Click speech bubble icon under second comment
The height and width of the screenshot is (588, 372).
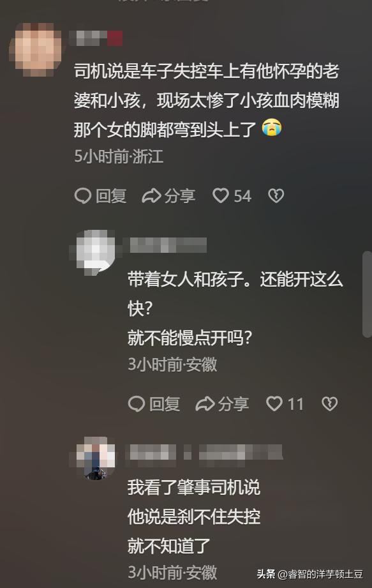[137, 404]
